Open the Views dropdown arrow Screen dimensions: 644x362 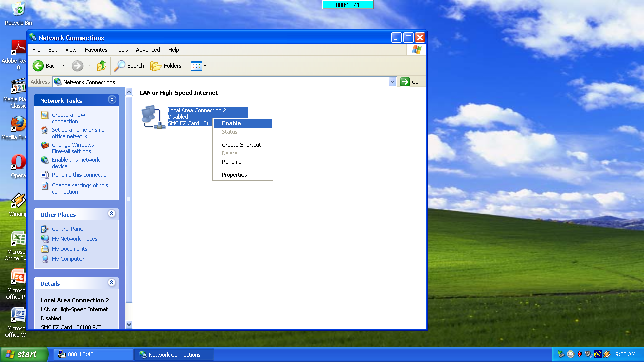click(205, 66)
